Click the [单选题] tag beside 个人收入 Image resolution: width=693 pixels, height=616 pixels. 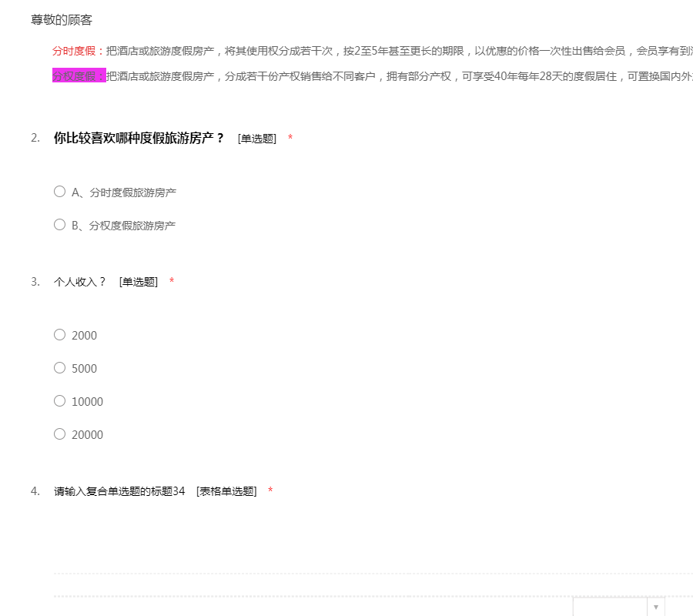139,282
